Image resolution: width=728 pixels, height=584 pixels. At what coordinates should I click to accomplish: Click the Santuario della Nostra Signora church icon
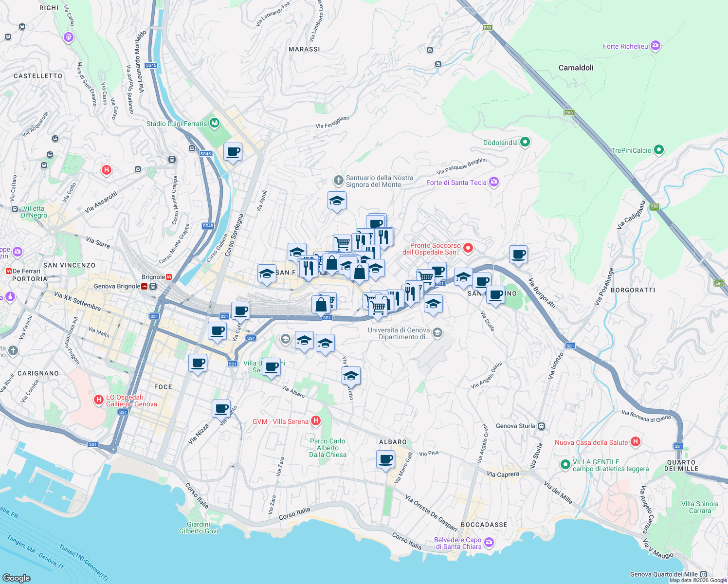point(338,181)
